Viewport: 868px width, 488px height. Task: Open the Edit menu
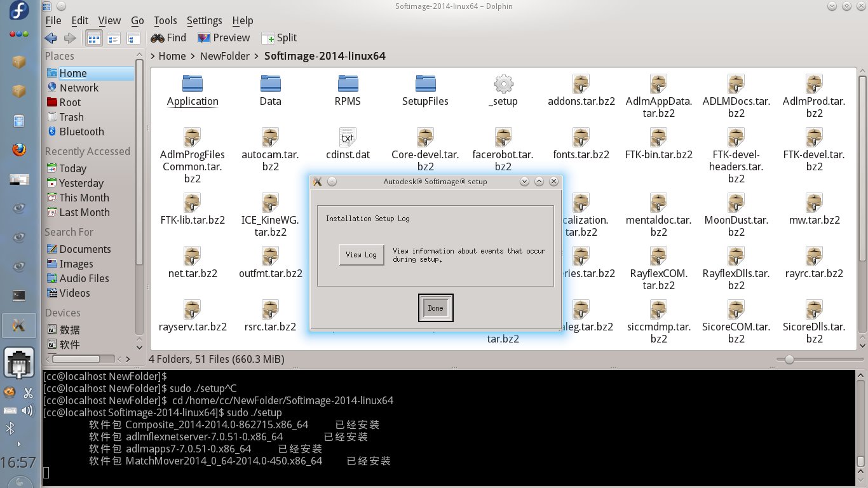tap(79, 20)
